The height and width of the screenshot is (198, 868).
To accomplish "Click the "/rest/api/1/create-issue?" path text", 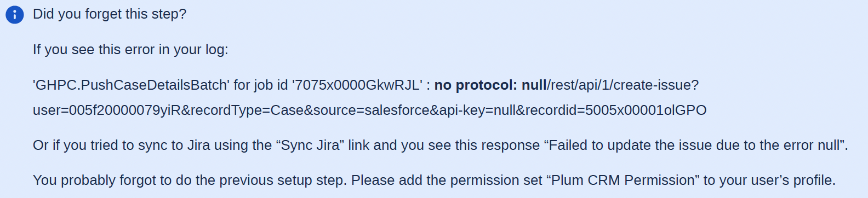I will click(x=623, y=85).
